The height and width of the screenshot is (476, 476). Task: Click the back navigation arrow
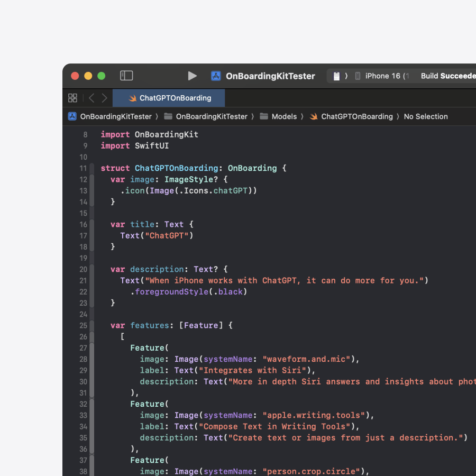click(91, 98)
